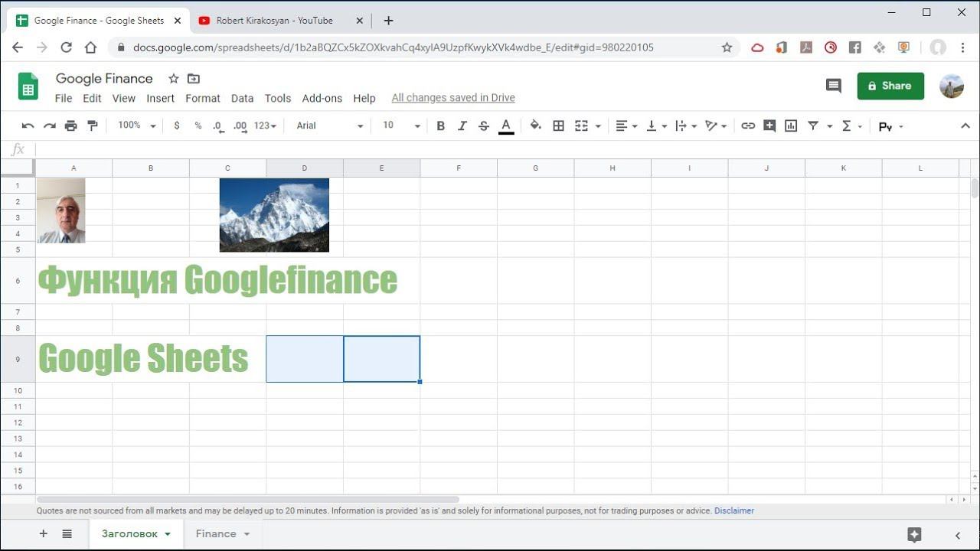Open a new browser tab
Image resolution: width=980 pixels, height=551 pixels.
point(388,21)
